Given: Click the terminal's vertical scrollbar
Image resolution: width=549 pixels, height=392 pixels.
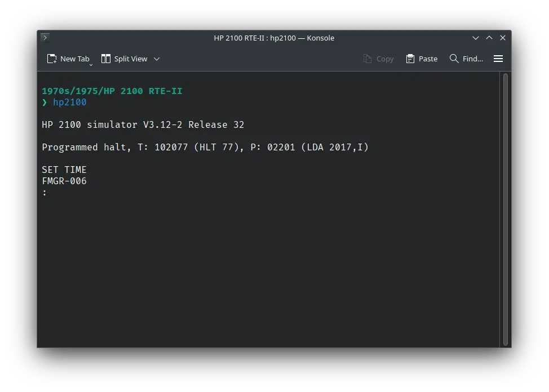Looking at the screenshot, I should pyautogui.click(x=506, y=208).
